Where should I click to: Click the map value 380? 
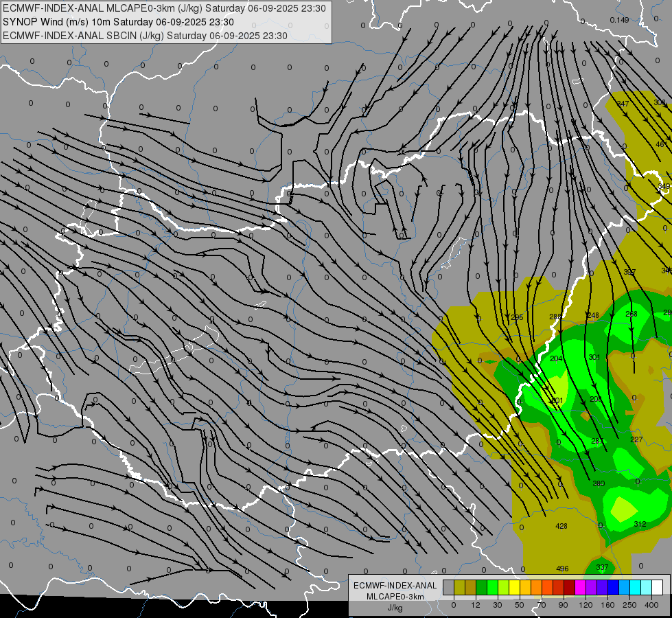tap(599, 484)
